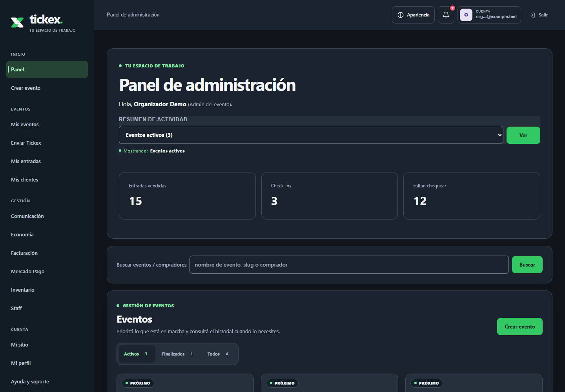Click the Check-ins stat card

tap(330, 196)
